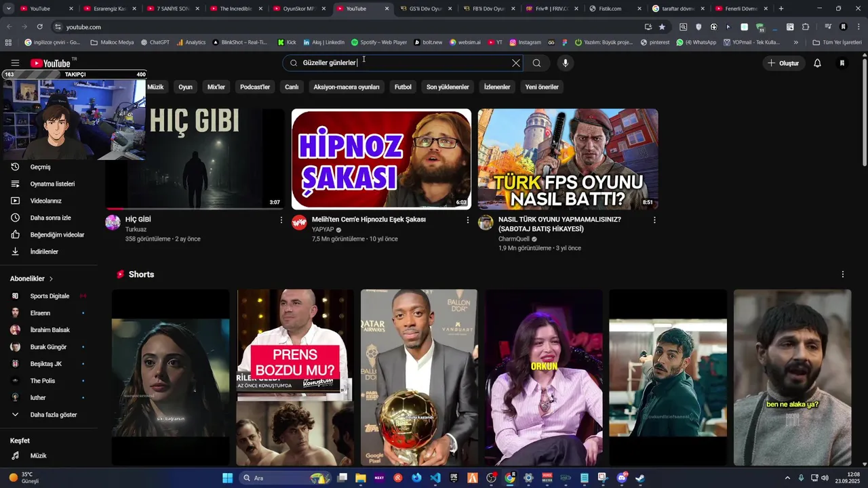Open Turkuaz channel avatar

point(113,222)
